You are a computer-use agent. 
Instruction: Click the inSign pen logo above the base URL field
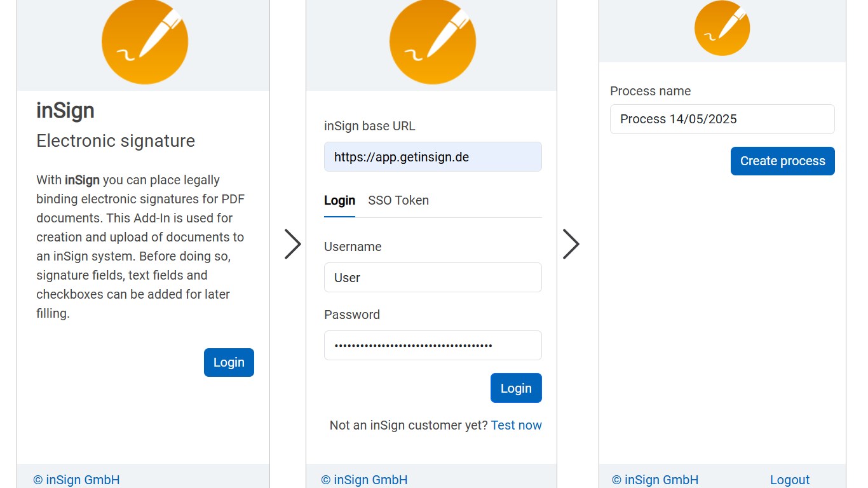[433, 41]
